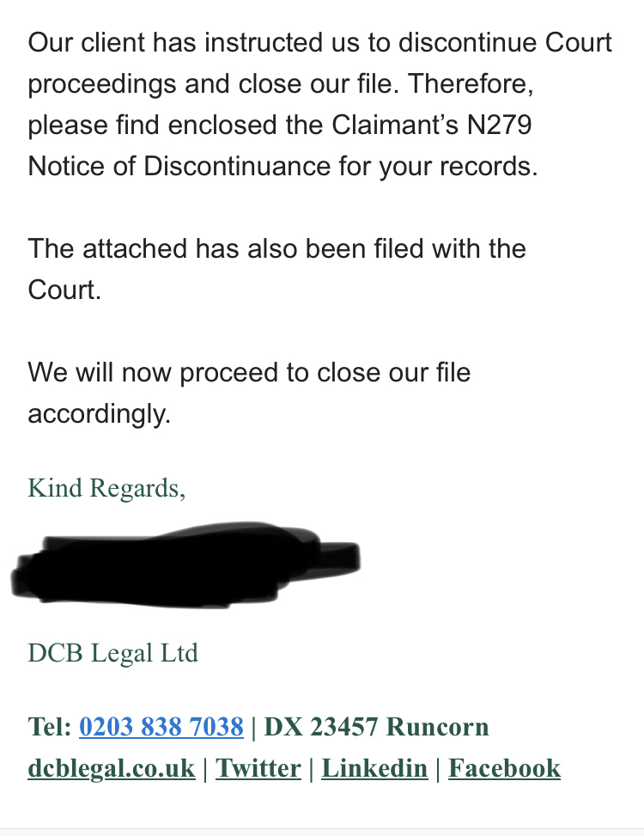Click the Tel: label in signature

pos(50,727)
